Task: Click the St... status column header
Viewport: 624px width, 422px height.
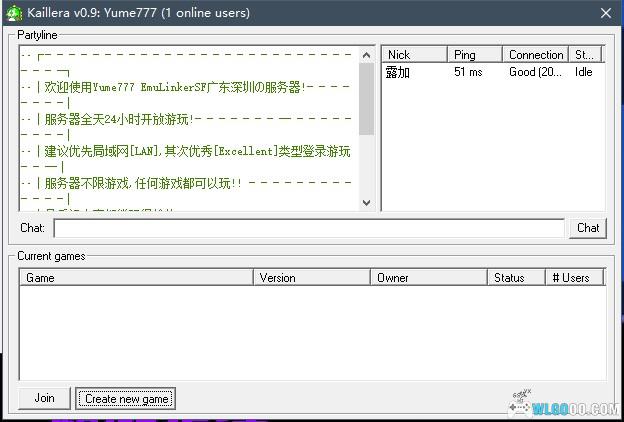Action: [585, 55]
